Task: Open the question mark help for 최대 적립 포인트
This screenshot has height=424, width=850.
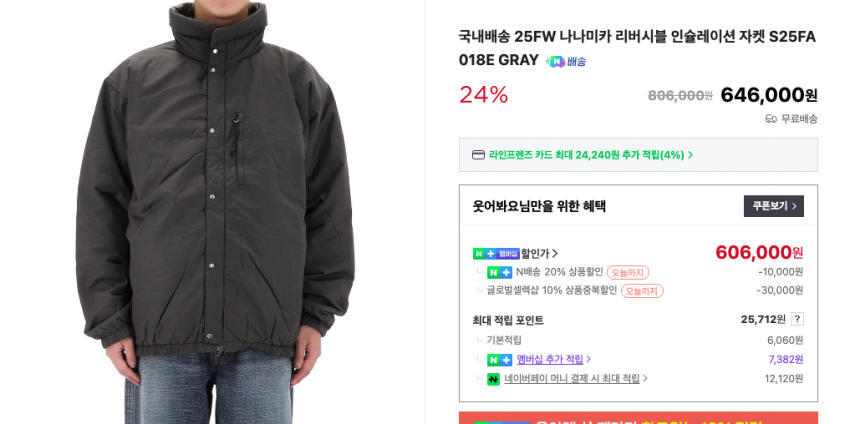Action: (x=797, y=319)
